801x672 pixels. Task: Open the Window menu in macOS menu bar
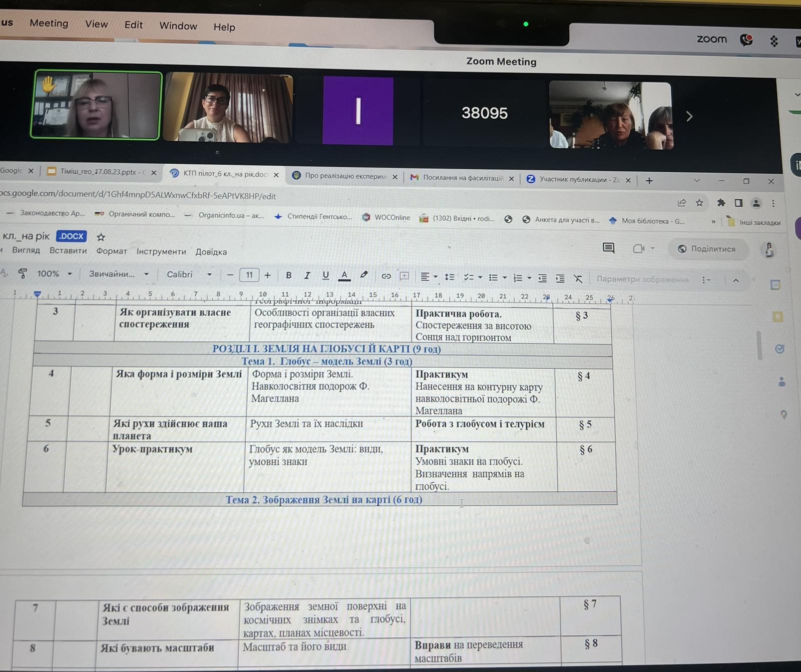point(178,26)
